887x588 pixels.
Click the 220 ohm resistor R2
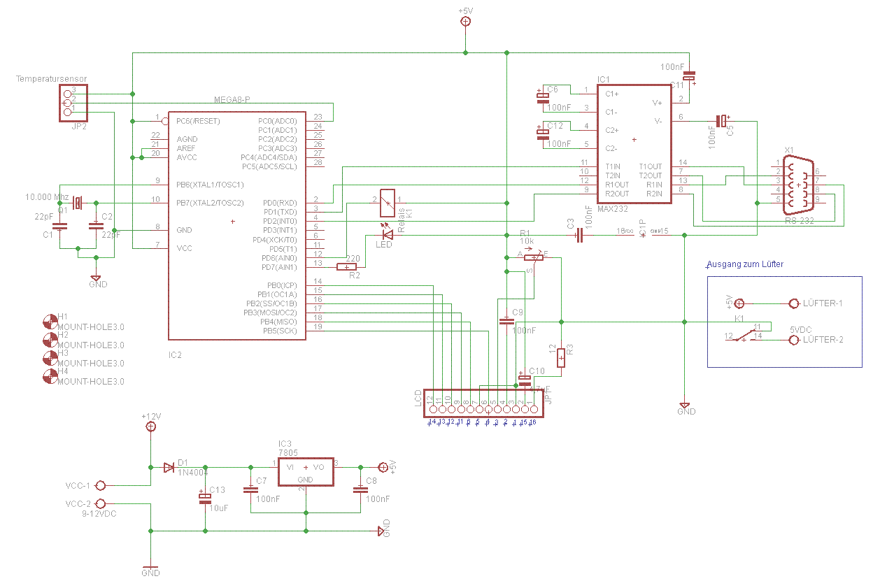[347, 266]
